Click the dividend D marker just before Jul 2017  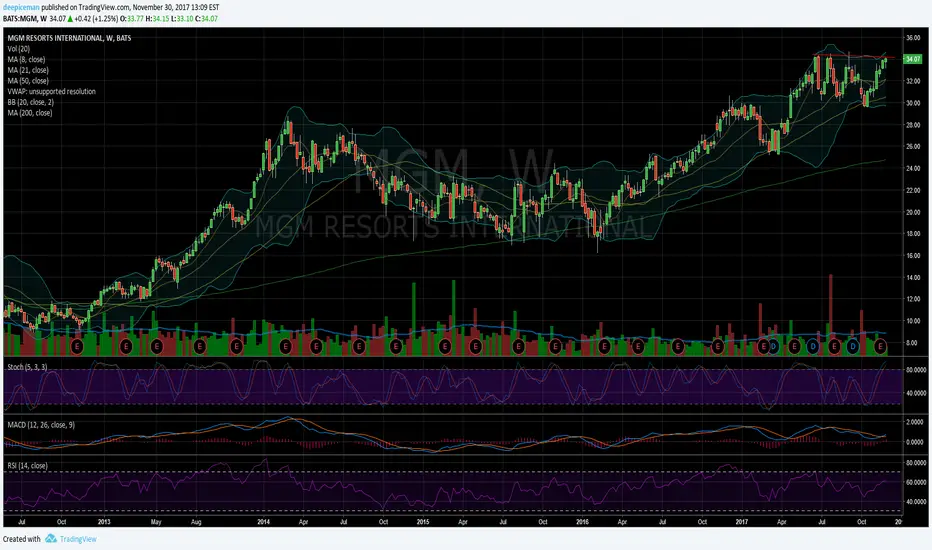point(813,346)
